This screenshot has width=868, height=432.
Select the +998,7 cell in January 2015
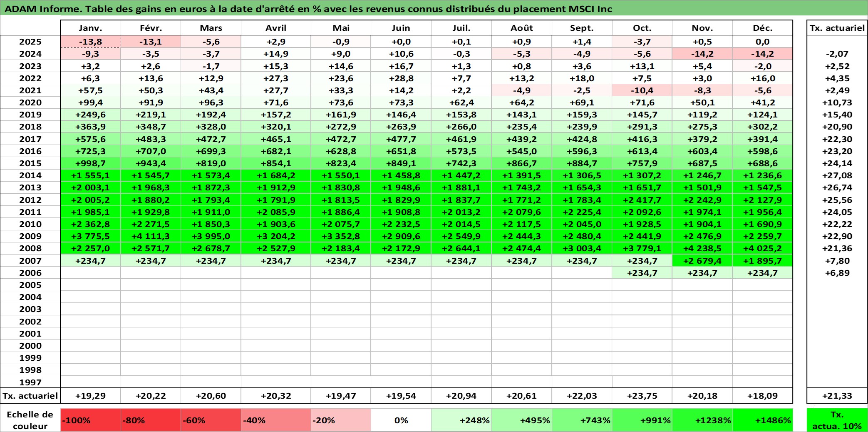[x=91, y=163]
